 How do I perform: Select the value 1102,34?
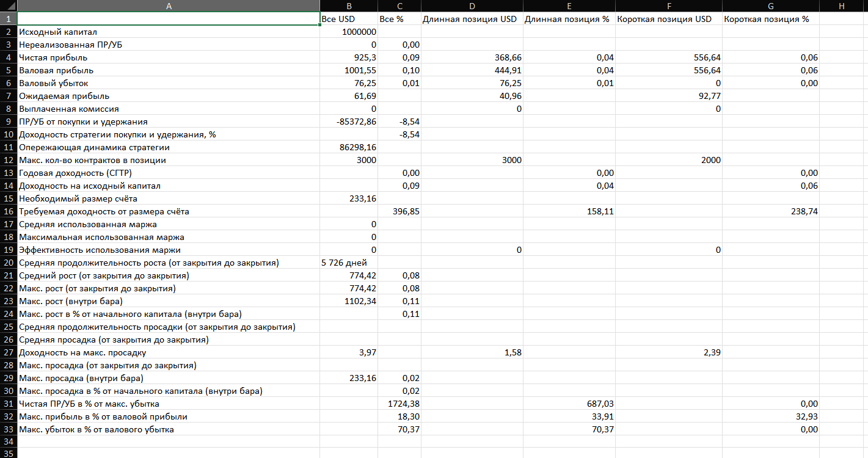(349, 301)
